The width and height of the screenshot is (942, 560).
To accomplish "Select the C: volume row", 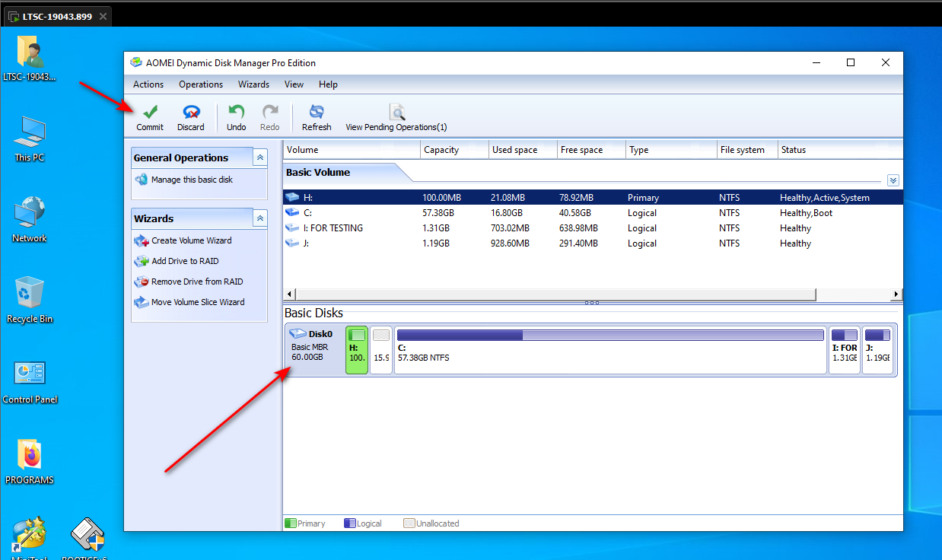I will 593,213.
